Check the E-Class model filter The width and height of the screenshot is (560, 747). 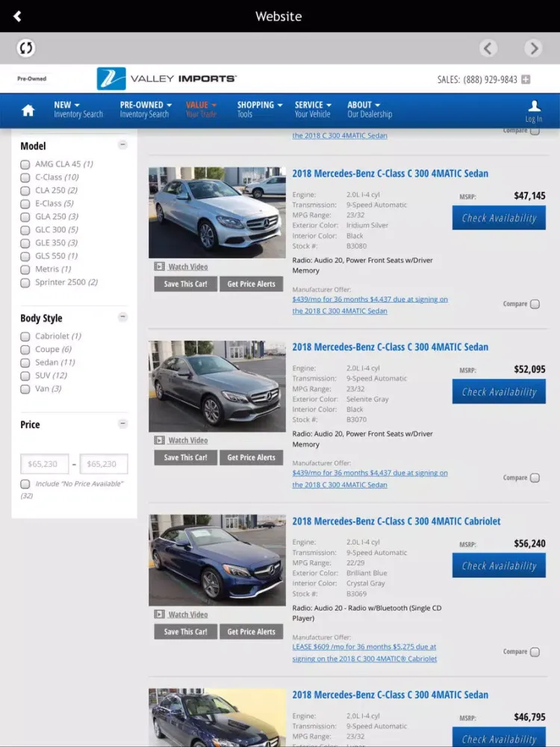(25, 204)
